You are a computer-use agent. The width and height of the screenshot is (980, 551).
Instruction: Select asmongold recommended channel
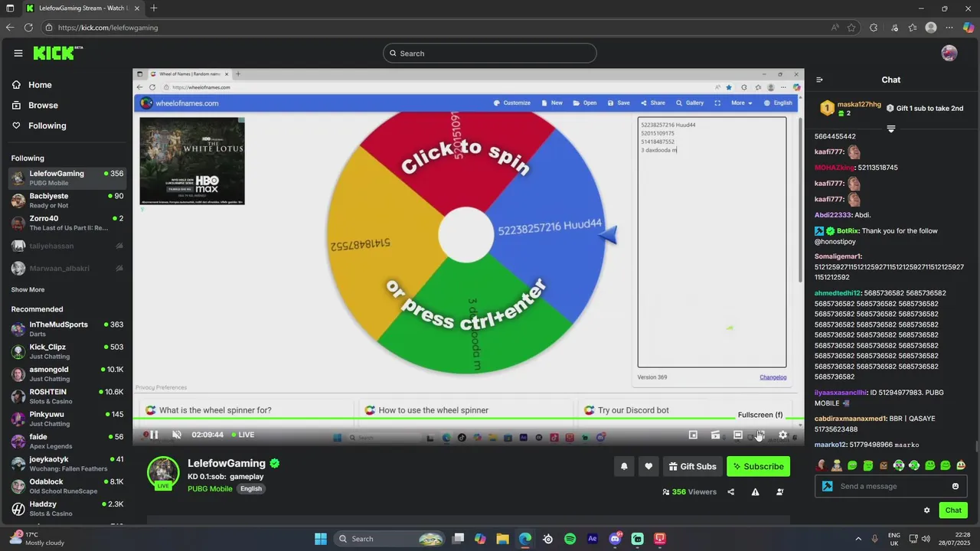click(67, 374)
